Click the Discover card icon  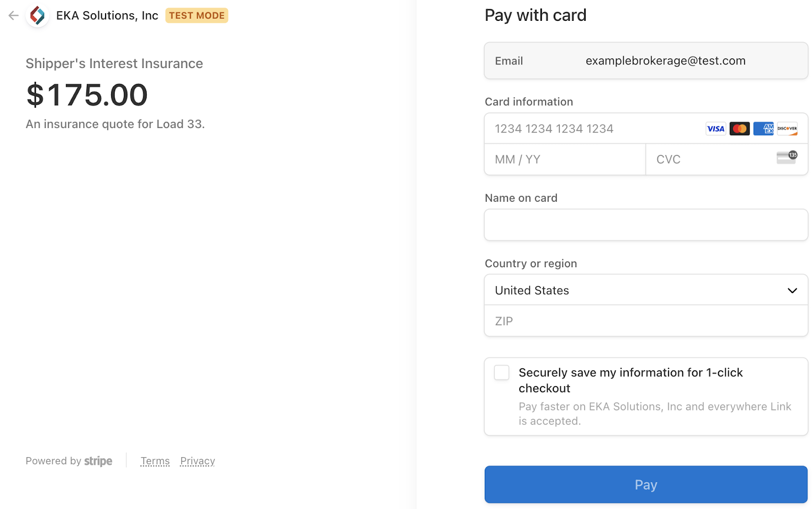click(x=787, y=129)
